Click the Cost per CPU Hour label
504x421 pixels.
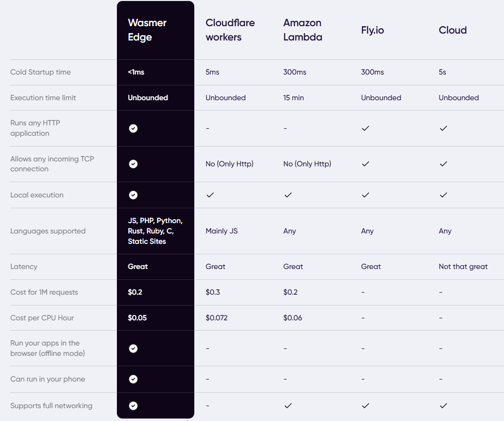pyautogui.click(x=42, y=318)
